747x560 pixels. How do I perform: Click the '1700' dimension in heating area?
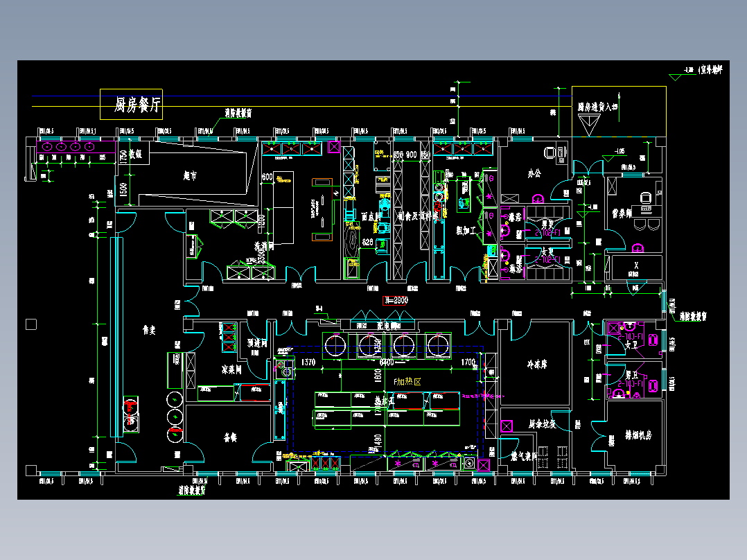(x=468, y=362)
